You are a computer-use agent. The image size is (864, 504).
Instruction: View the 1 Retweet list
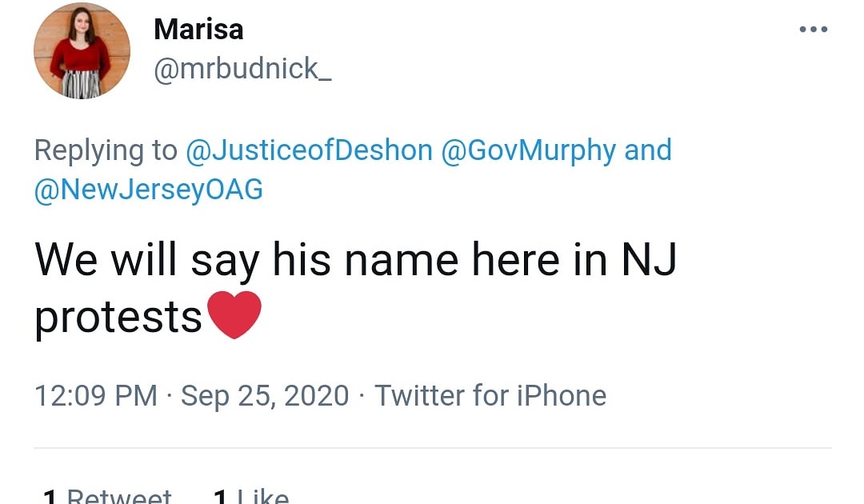(x=120, y=496)
